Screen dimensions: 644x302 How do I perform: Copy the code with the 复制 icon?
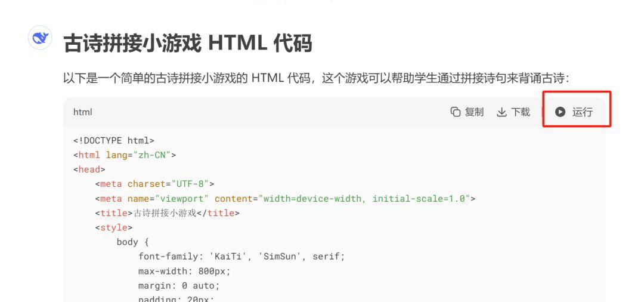(467, 112)
